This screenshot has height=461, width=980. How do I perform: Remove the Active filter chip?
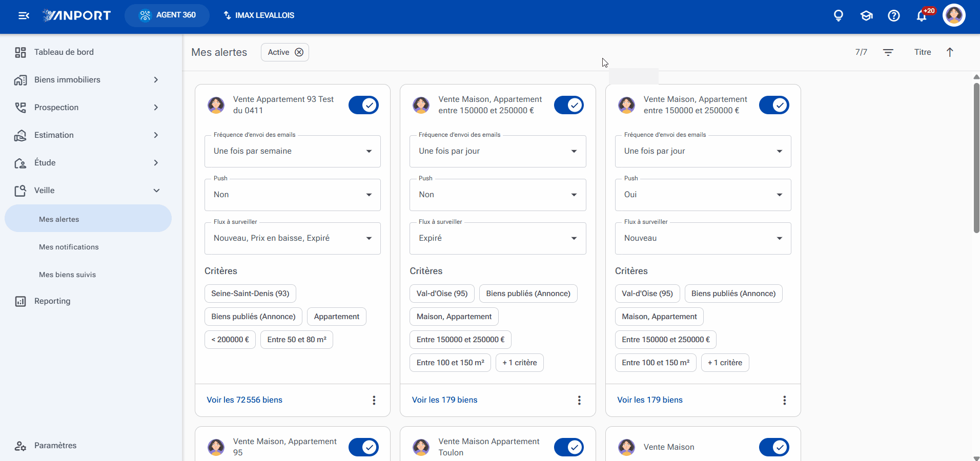(x=299, y=52)
